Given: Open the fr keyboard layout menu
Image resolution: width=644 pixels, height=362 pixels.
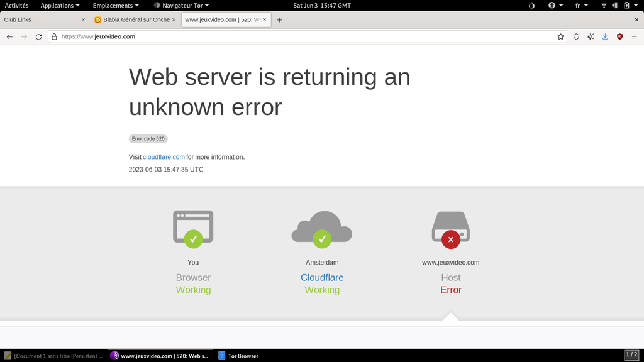Looking at the screenshot, I should click(x=582, y=5).
